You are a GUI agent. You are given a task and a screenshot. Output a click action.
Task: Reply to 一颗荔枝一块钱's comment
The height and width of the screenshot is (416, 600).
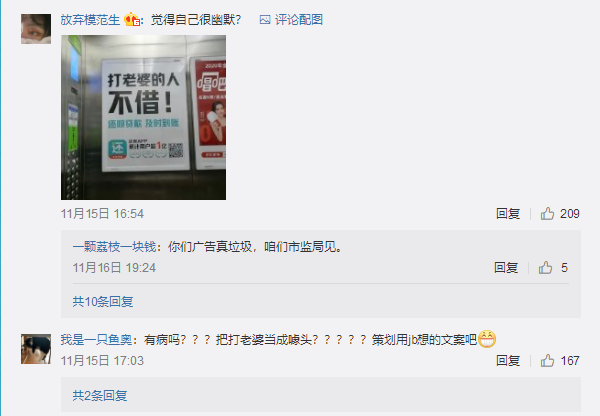(x=506, y=268)
